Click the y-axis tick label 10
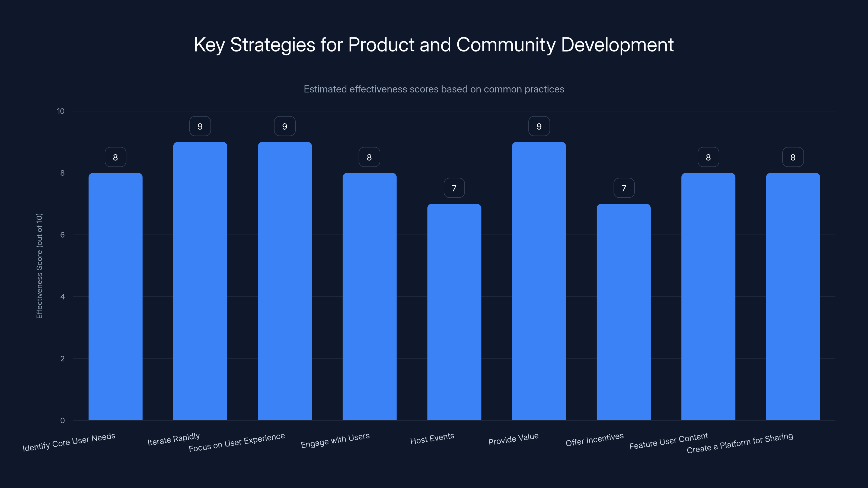868x488 pixels. pos(61,111)
